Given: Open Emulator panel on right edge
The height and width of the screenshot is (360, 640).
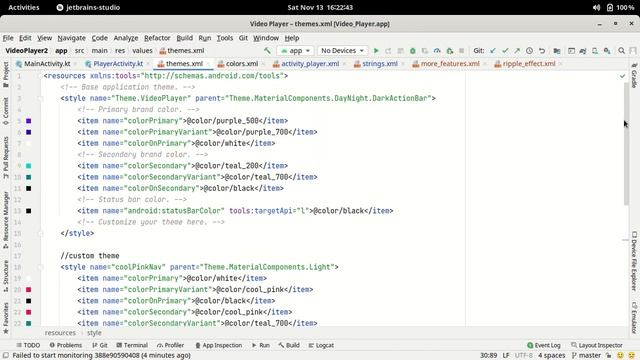Looking at the screenshot, I should (634, 318).
